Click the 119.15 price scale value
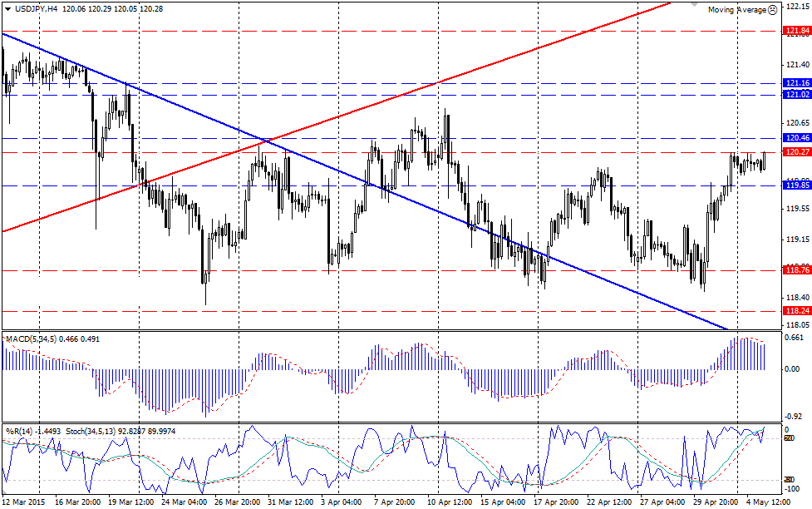812x509 pixels. click(798, 240)
